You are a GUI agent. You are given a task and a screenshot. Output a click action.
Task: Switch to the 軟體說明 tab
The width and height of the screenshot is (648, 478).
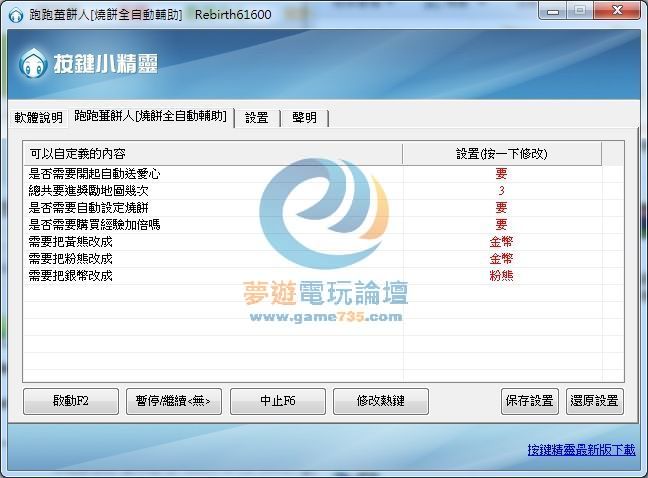point(38,118)
